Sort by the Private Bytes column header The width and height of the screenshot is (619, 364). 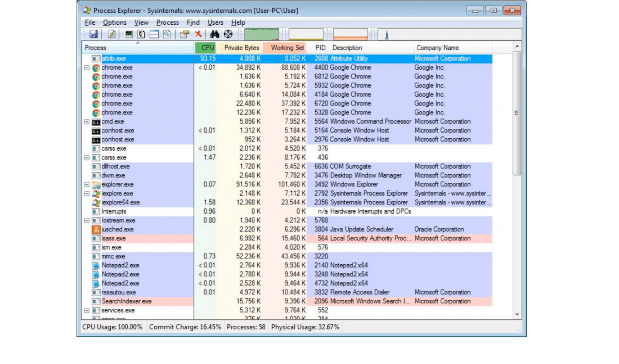coord(241,48)
